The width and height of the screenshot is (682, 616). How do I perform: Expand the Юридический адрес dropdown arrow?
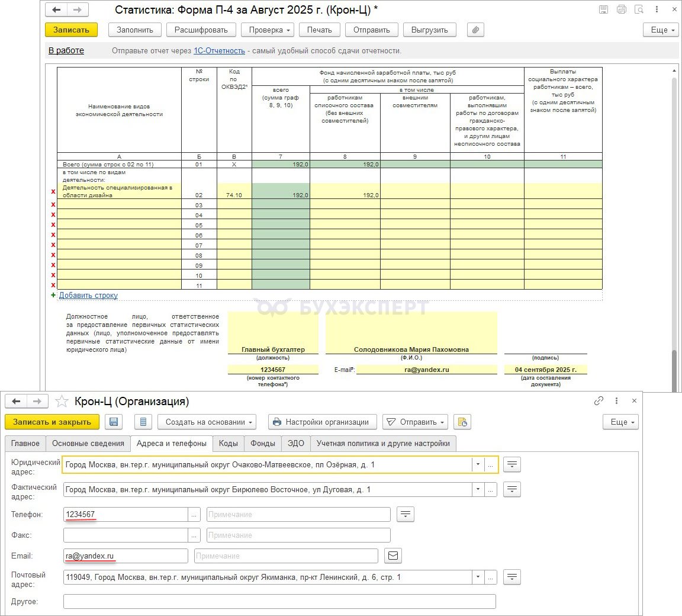478,464
